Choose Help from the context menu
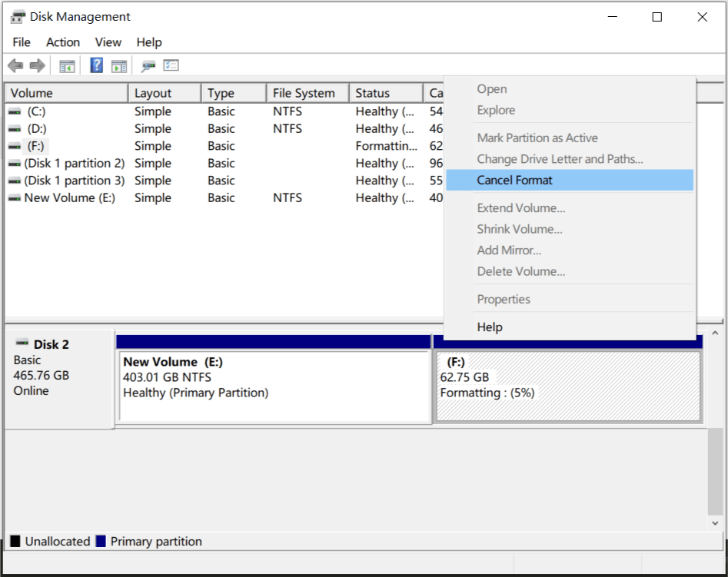 coord(489,327)
